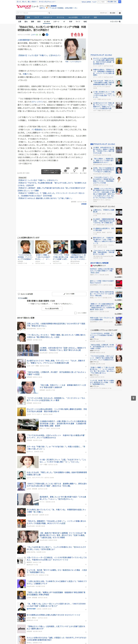The image size is (138, 644).
Task: Expand comments with もっと見る(875件)
Action: point(52,308)
